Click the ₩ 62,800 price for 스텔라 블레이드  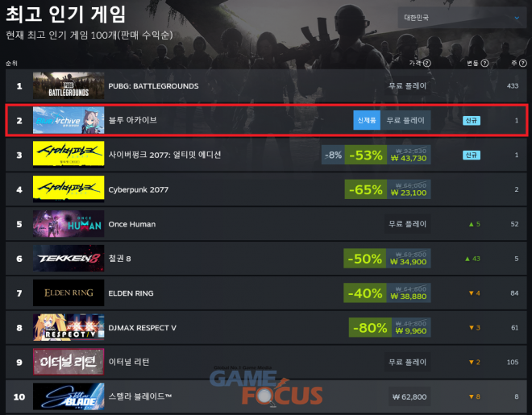tap(409, 396)
